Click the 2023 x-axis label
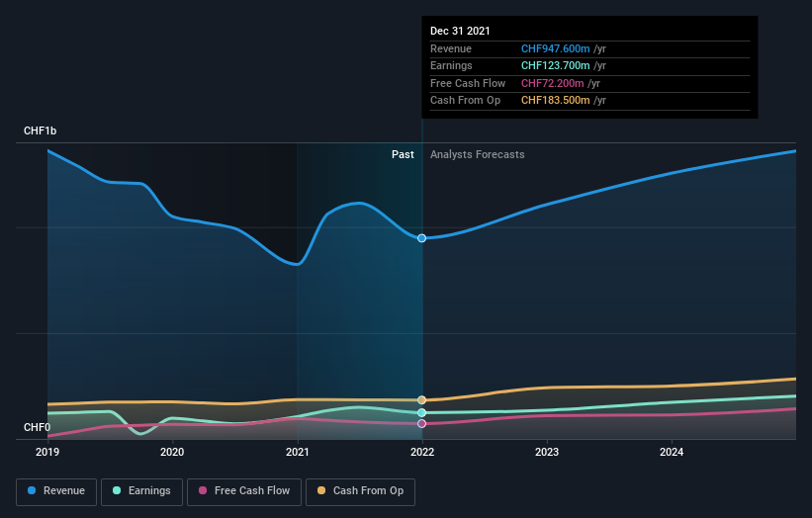 (x=547, y=453)
